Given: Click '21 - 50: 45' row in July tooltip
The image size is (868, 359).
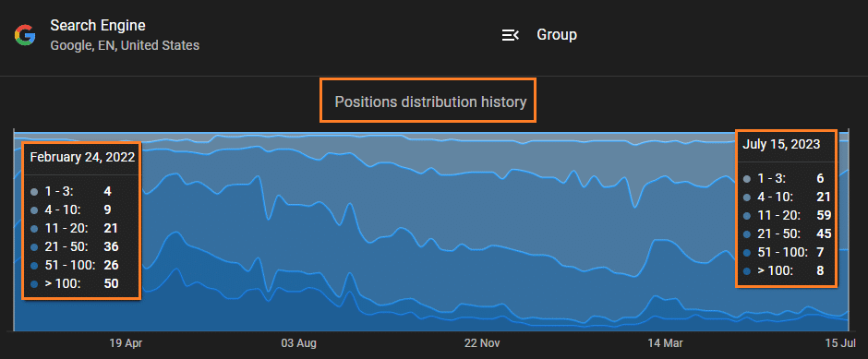Looking at the screenshot, I should (787, 234).
